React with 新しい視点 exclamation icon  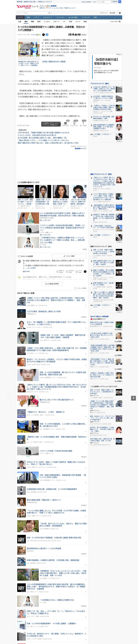point(83,123)
